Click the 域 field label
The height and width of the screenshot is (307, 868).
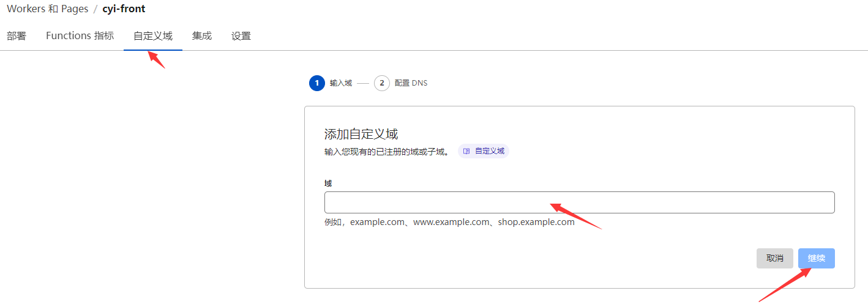pos(328,183)
